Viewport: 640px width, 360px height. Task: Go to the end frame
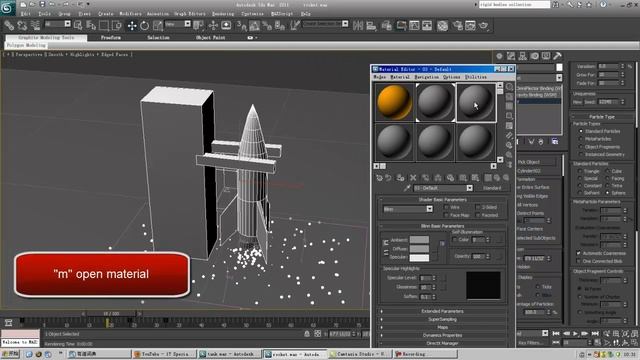pos(595,334)
